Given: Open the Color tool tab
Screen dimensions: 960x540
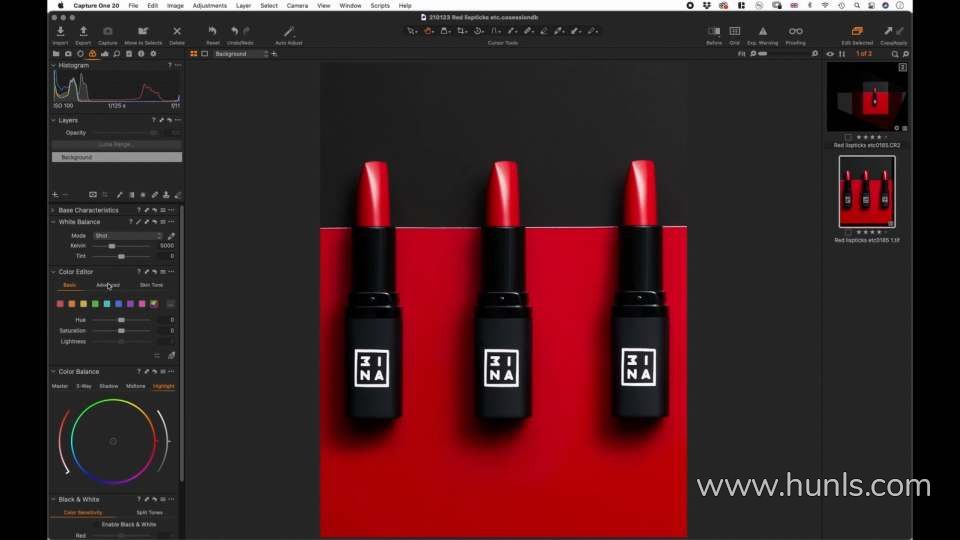Looking at the screenshot, I should 92,54.
